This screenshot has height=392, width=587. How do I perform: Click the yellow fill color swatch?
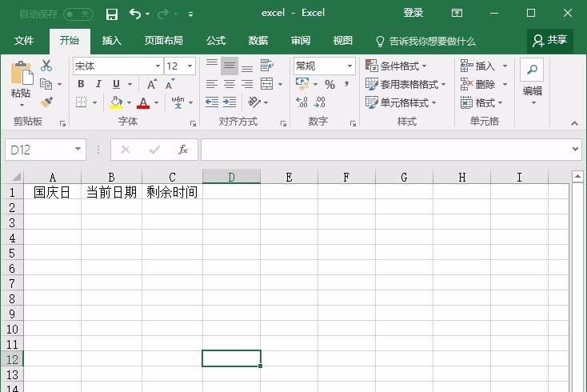117,102
